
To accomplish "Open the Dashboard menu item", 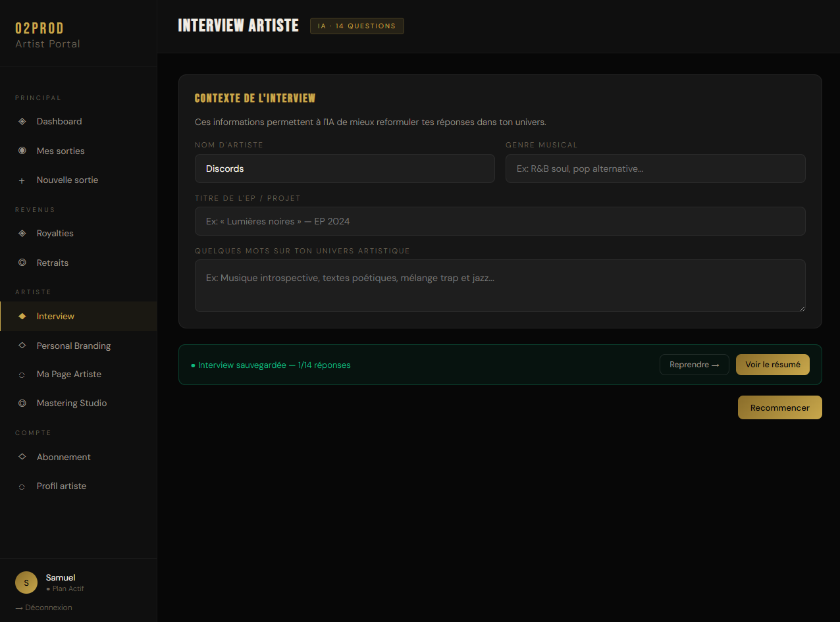I will [x=78, y=122].
